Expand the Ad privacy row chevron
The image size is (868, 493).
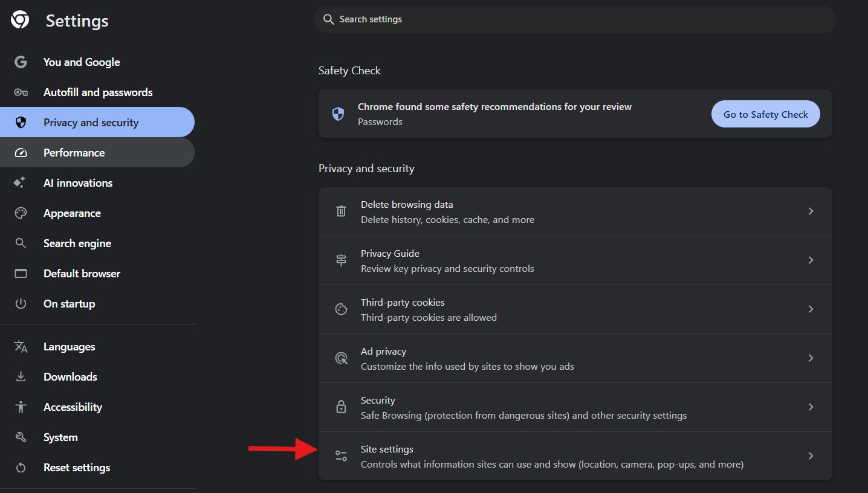click(811, 358)
